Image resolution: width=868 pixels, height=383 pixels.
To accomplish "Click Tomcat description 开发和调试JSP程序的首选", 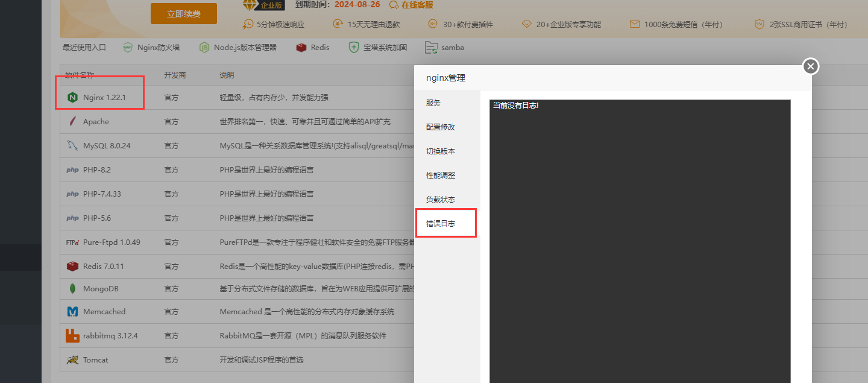I will tap(262, 360).
